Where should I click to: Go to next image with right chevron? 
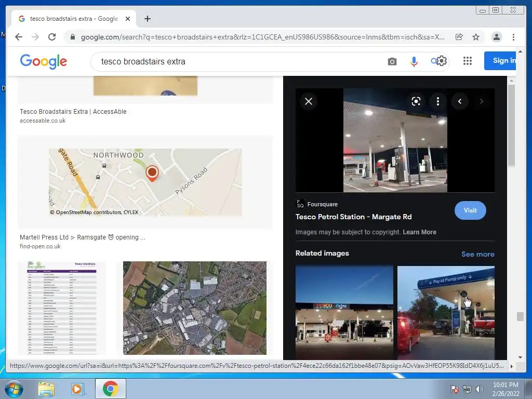481,101
